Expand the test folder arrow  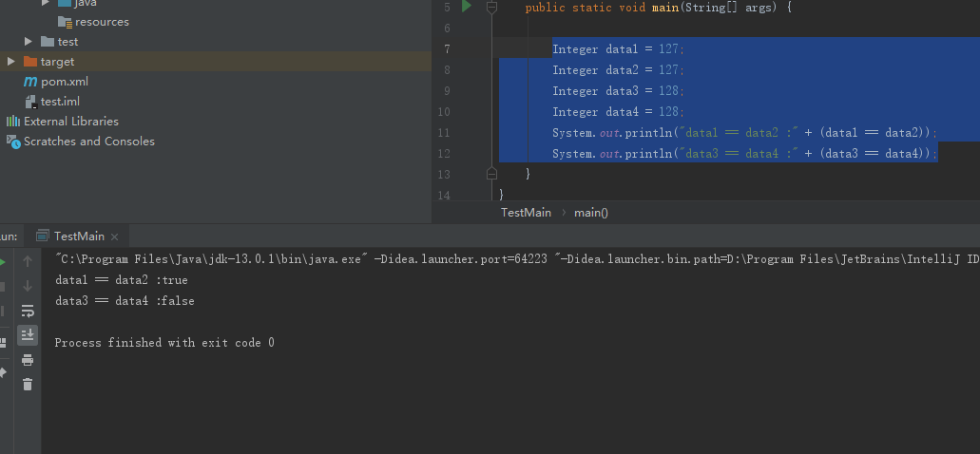(x=29, y=41)
